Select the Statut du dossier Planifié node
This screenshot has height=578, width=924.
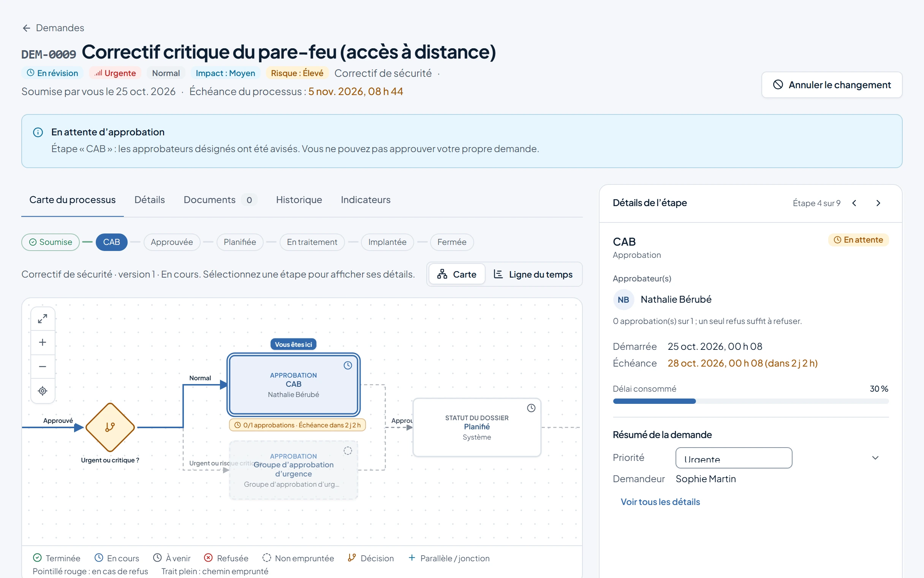(477, 427)
